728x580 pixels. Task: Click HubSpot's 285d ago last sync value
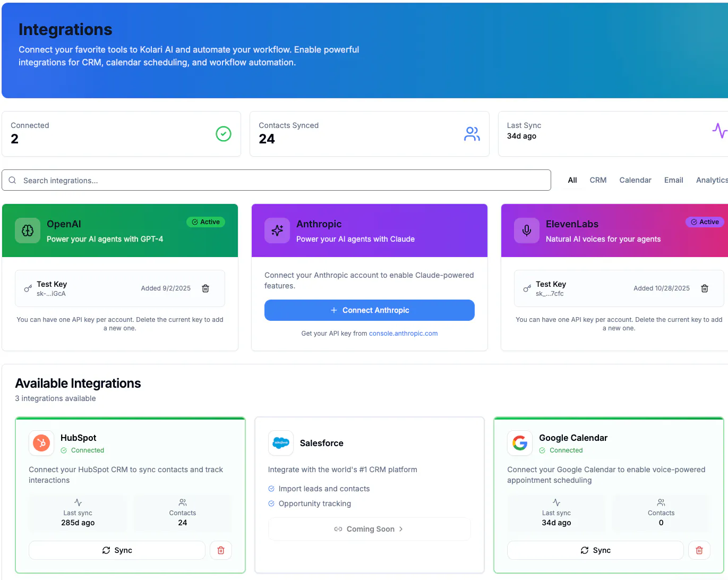pos(78,523)
